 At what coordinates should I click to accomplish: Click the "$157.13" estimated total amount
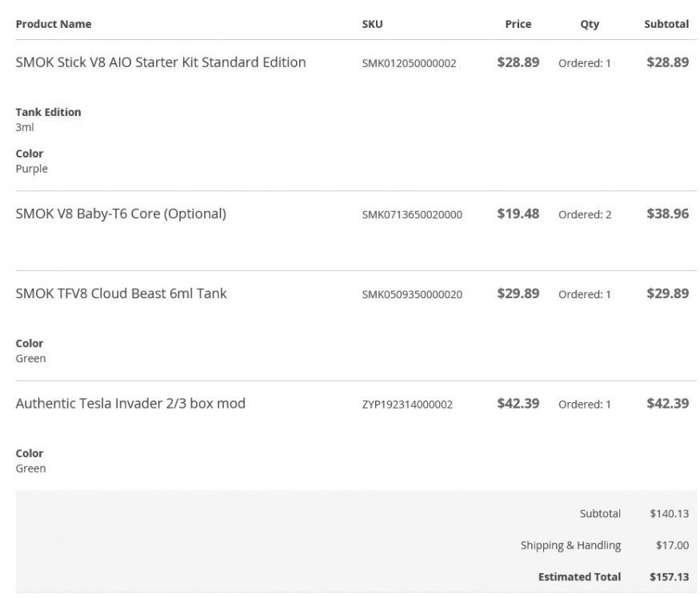pos(669,577)
